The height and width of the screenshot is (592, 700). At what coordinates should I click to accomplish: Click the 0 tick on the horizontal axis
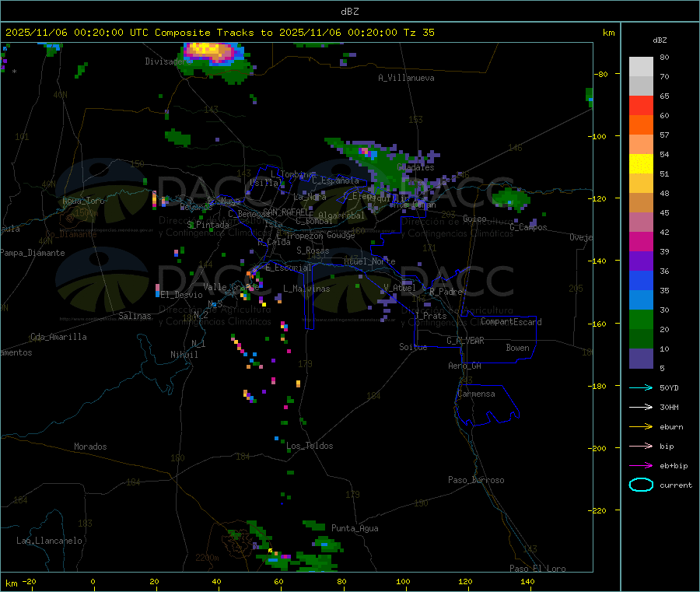(x=93, y=581)
